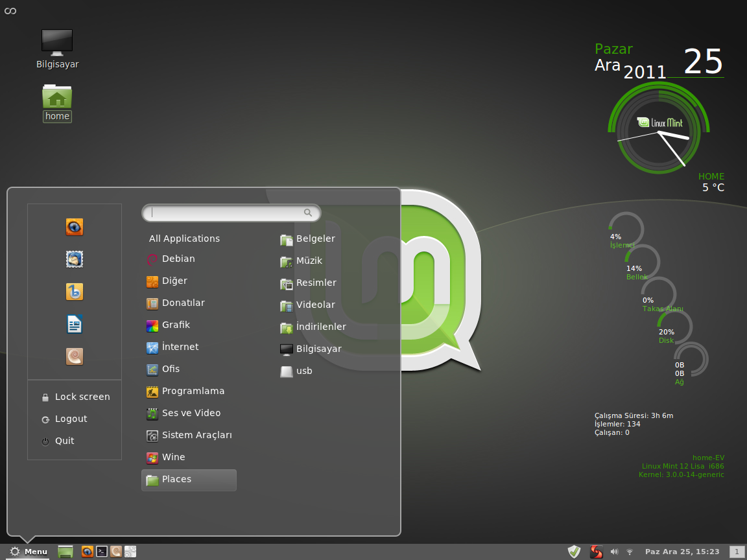The image size is (747, 560).
Task: Open the Debian category
Action: [x=189, y=259]
